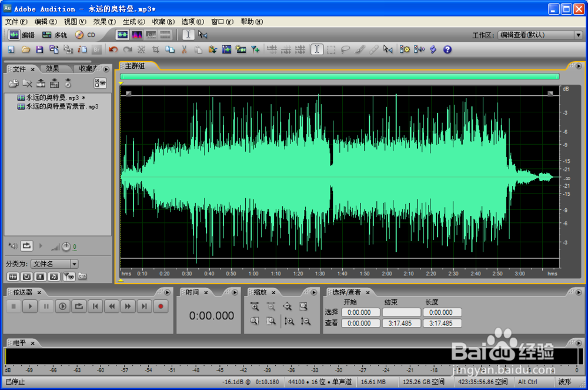The width and height of the screenshot is (588, 390).
Task: Open the 编辑 (Edit) menu
Action: coord(45,22)
